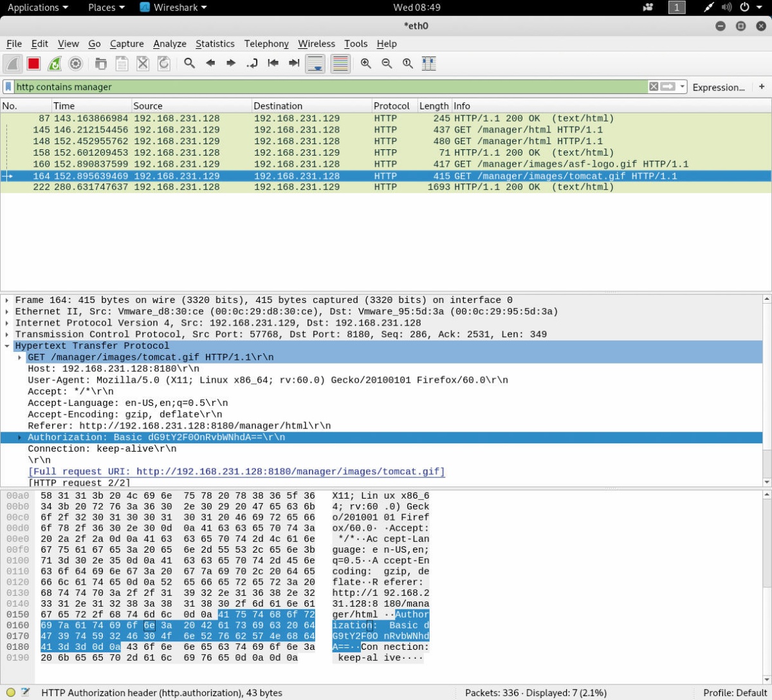Open the Telephony menu
The image size is (772, 700).
[266, 44]
